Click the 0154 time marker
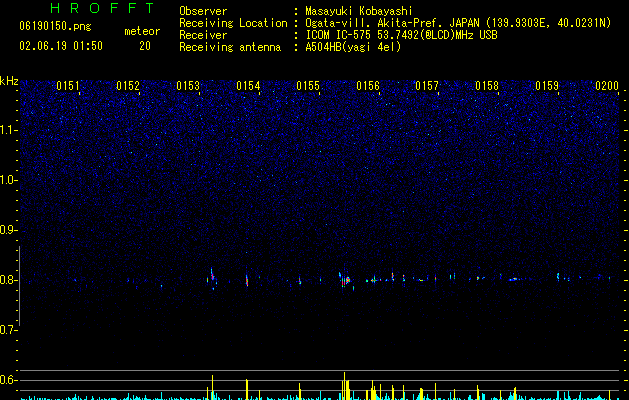Image resolution: width=629 pixels, height=400 pixels. tap(248, 86)
